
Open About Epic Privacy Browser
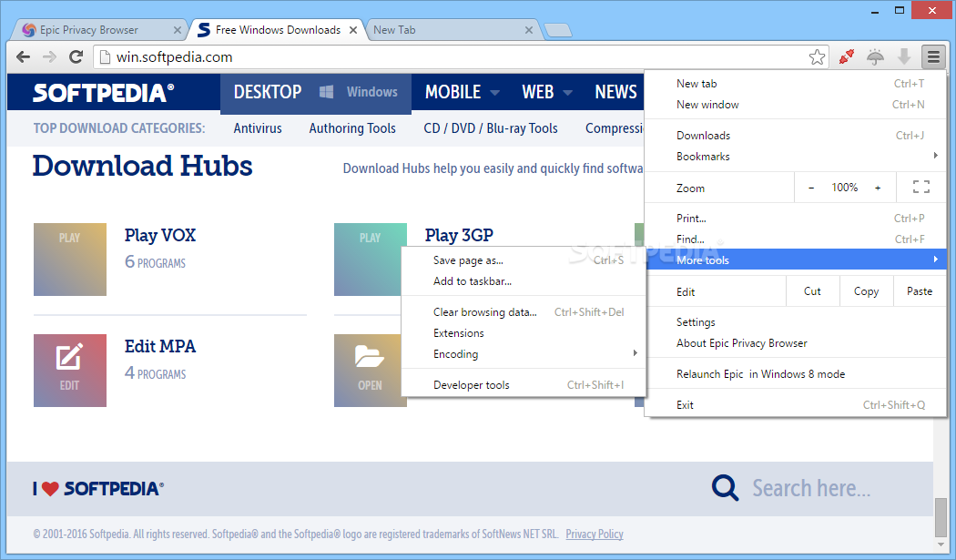(x=796, y=343)
